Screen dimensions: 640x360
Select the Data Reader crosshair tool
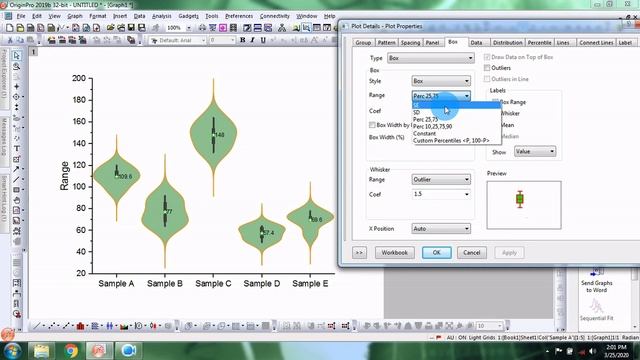(16, 97)
